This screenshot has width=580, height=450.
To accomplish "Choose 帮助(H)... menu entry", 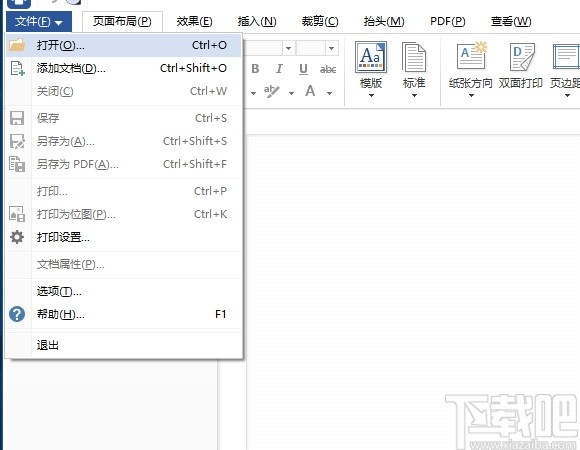I will [x=124, y=314].
